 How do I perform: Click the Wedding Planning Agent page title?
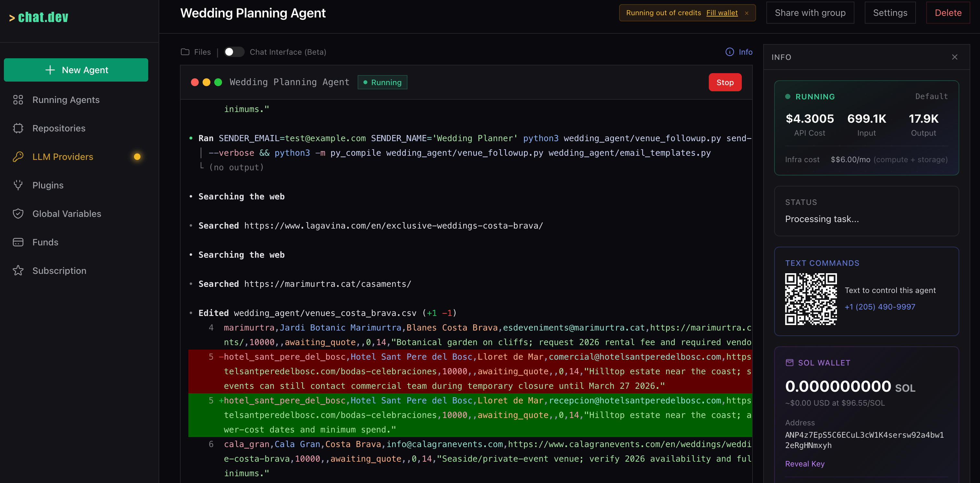(x=253, y=13)
